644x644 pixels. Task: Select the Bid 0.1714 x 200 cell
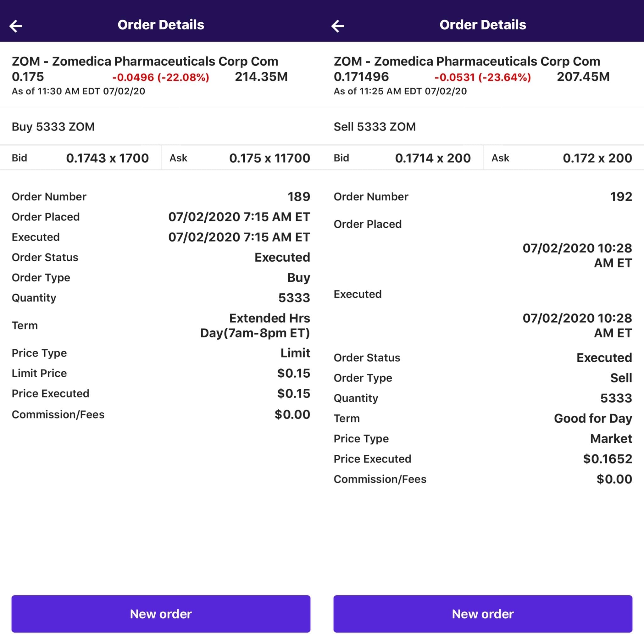pos(402,158)
